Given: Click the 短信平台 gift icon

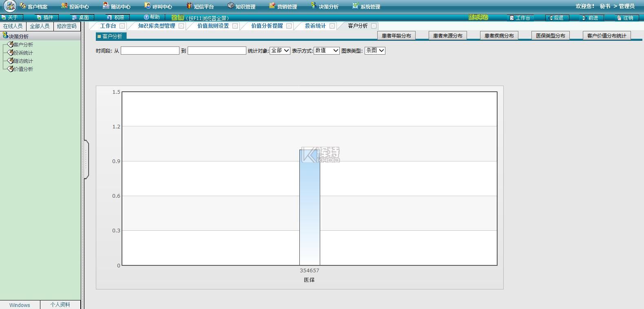Looking at the screenshot, I should [x=189, y=6].
